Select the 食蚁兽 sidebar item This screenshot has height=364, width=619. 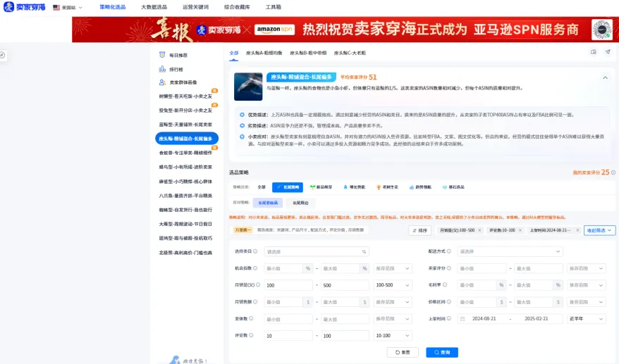pyautogui.click(x=185, y=153)
